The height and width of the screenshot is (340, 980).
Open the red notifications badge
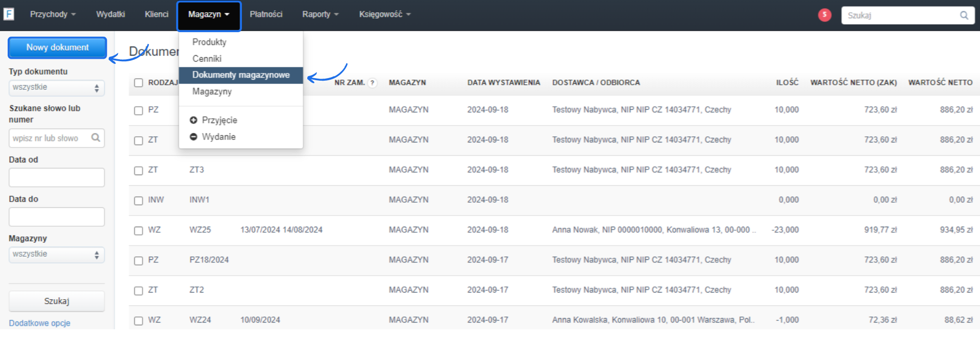click(x=824, y=15)
